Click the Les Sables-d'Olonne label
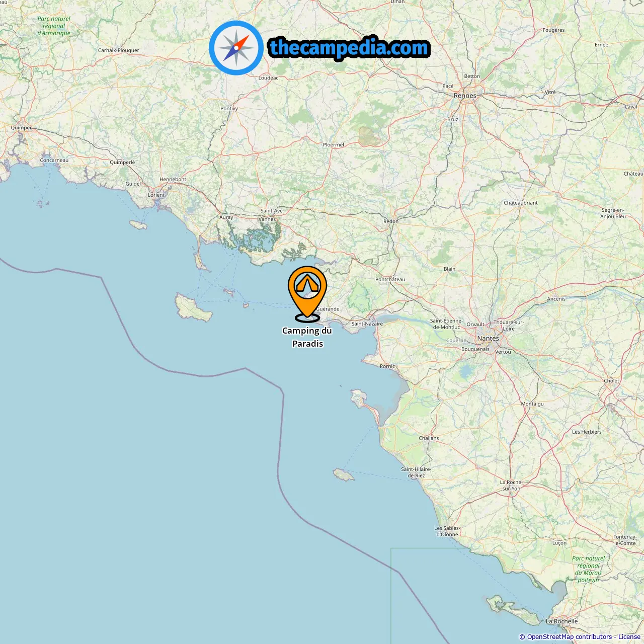Screen dimensions: 644x644 447,531
